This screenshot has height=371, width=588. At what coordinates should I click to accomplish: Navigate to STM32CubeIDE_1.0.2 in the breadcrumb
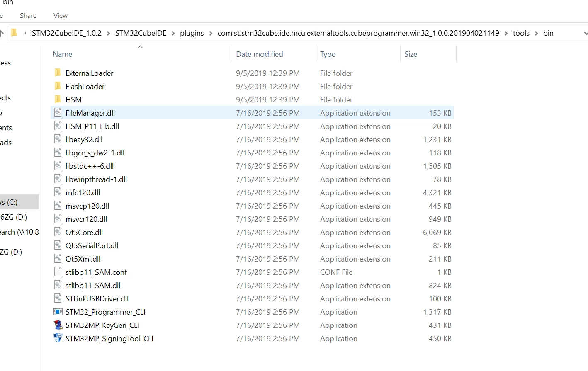point(67,33)
